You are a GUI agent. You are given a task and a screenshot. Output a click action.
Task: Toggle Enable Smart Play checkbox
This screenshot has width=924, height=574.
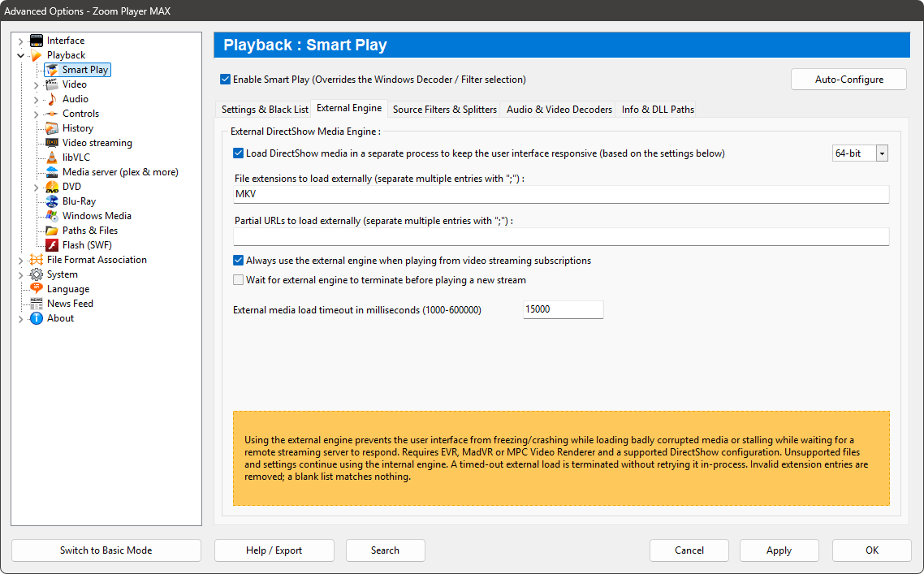[x=225, y=79]
